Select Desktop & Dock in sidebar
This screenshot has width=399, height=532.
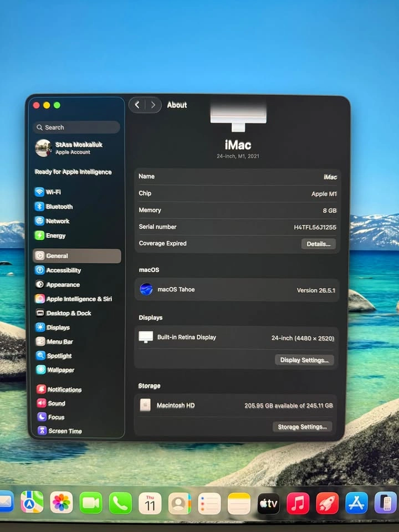63,313
